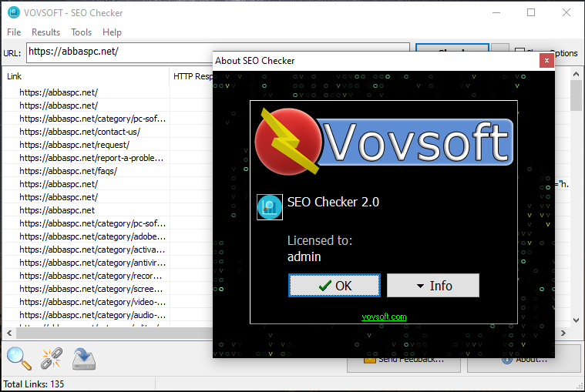Select the https://abbaspc.net row without trailing slash
The image size is (585, 392).
(x=57, y=210)
